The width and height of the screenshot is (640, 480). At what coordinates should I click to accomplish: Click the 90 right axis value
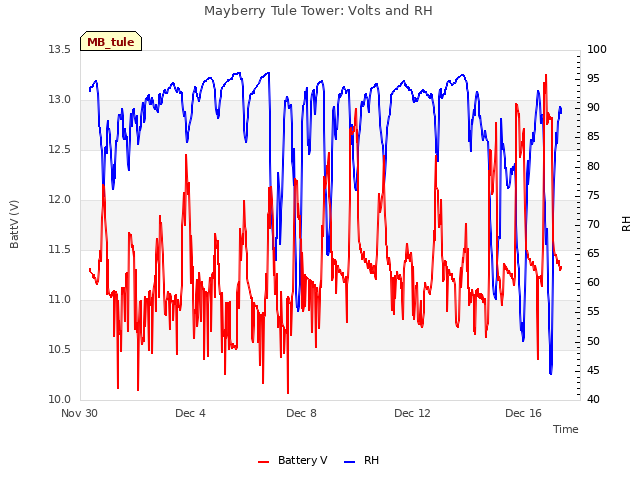coord(593,107)
